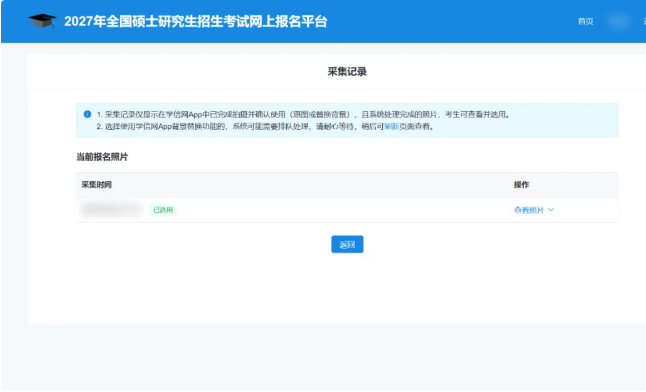
Task: Open the 首页 menu item in header
Action: [x=585, y=21]
